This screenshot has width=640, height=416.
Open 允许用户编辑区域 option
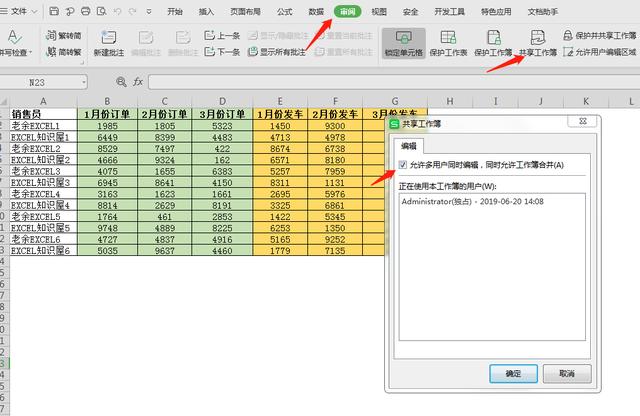tap(600, 52)
